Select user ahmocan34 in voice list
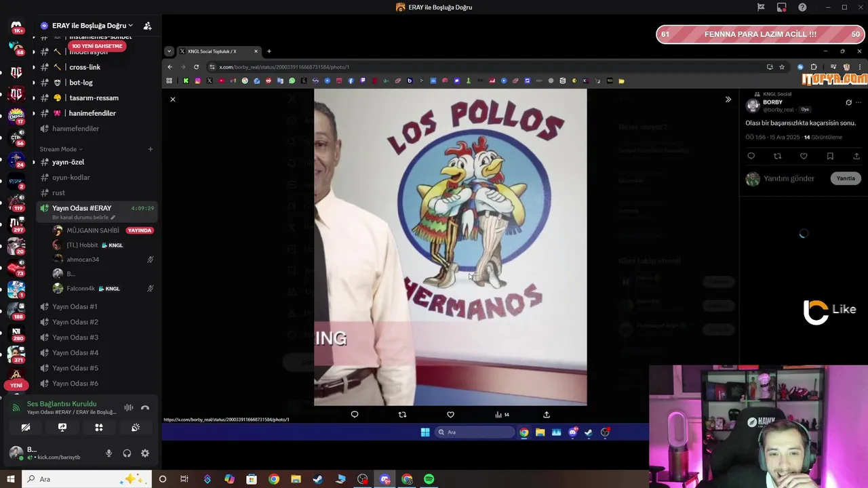The width and height of the screenshot is (868, 488). [83, 260]
